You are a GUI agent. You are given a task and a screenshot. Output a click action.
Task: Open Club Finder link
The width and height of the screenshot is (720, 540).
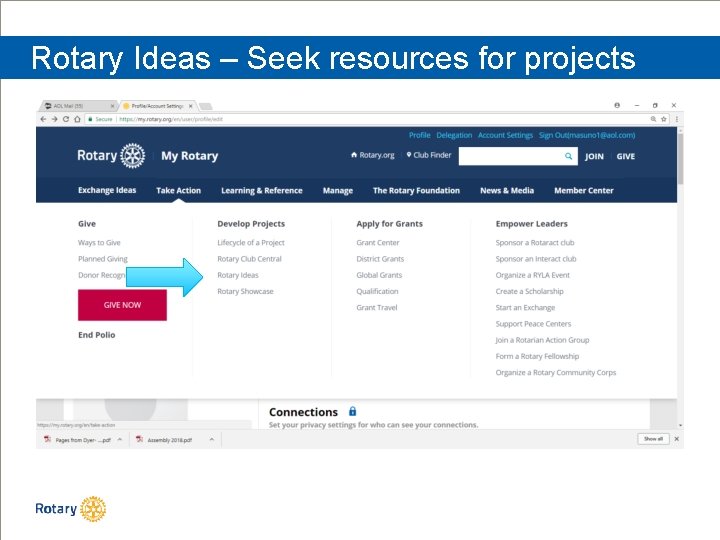point(429,155)
